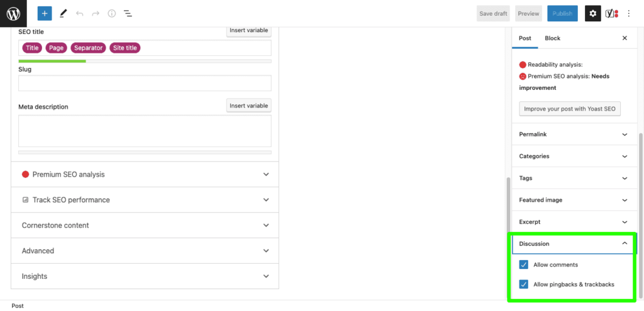
Task: Select the Page variable tag
Action: click(x=56, y=48)
